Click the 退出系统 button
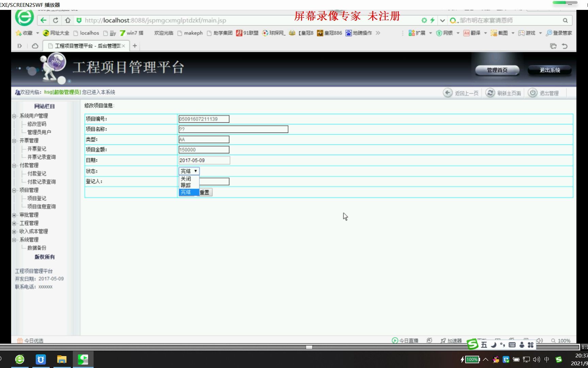Image resolution: width=588 pixels, height=368 pixels. point(549,70)
